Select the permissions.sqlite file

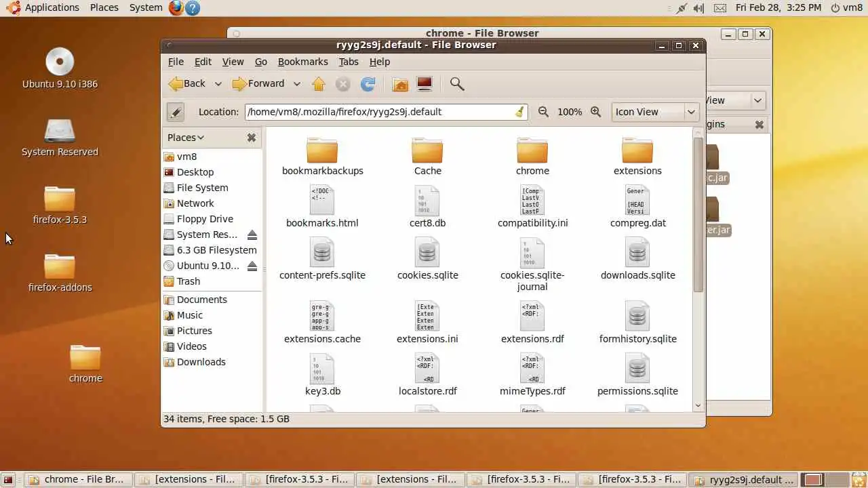637,375
